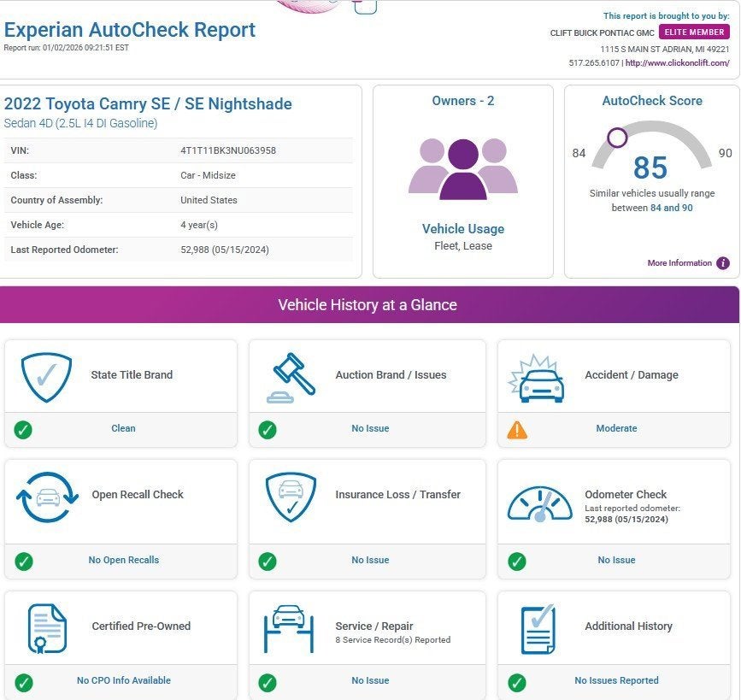Click the Odometer Check gauge icon
Image resolution: width=741 pixels, height=700 pixels.
point(540,504)
